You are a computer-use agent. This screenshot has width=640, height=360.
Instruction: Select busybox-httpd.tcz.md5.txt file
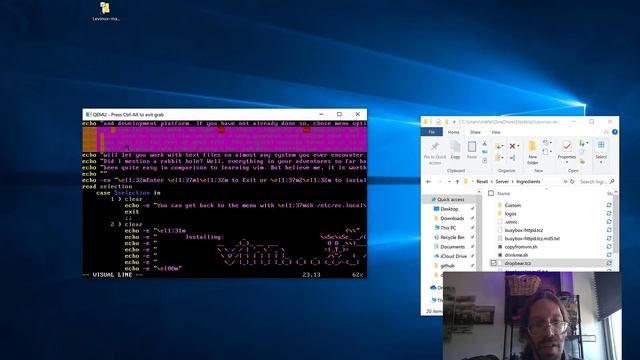point(532,238)
